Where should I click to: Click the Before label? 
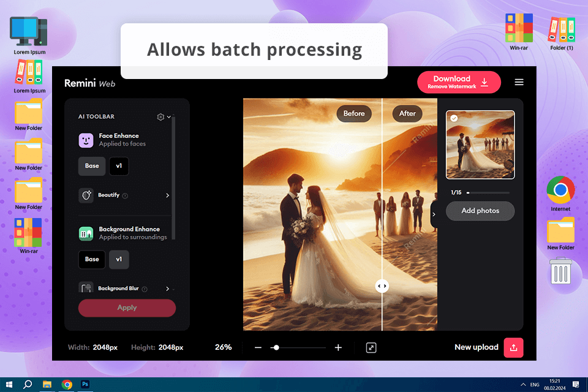(354, 113)
